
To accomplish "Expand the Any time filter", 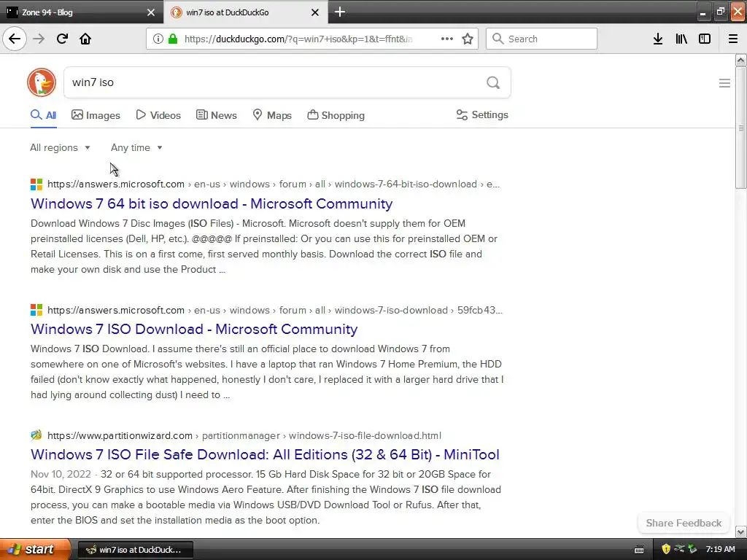I will (x=136, y=147).
